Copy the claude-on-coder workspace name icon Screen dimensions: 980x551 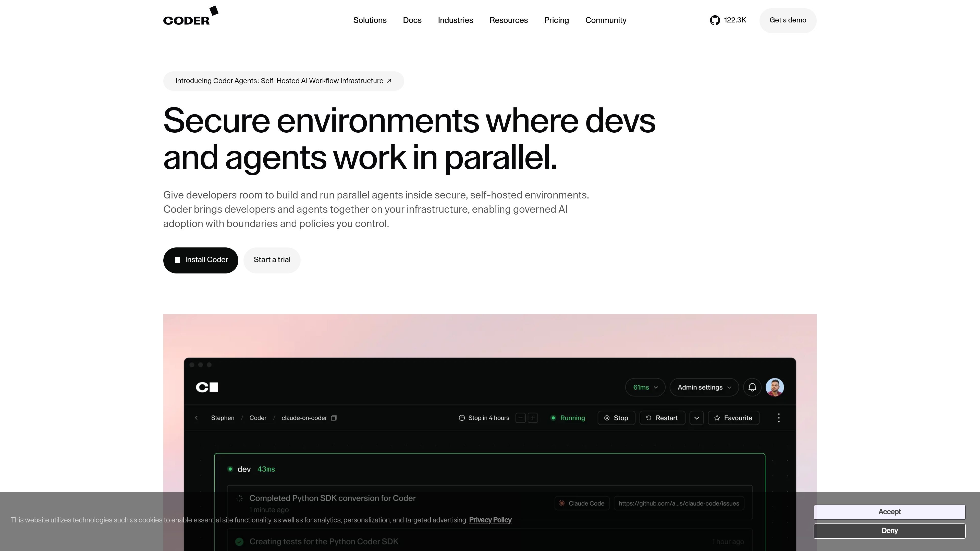coord(334,418)
